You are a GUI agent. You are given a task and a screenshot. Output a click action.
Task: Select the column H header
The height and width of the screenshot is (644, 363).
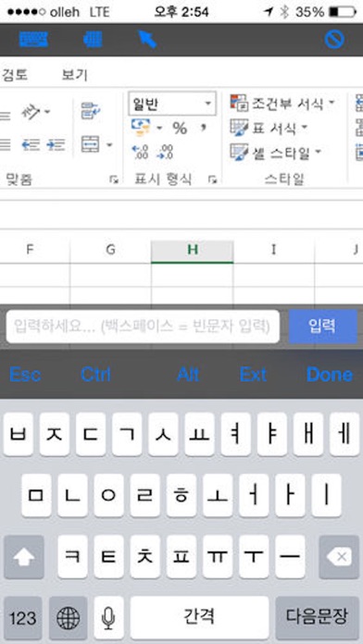coord(192,251)
